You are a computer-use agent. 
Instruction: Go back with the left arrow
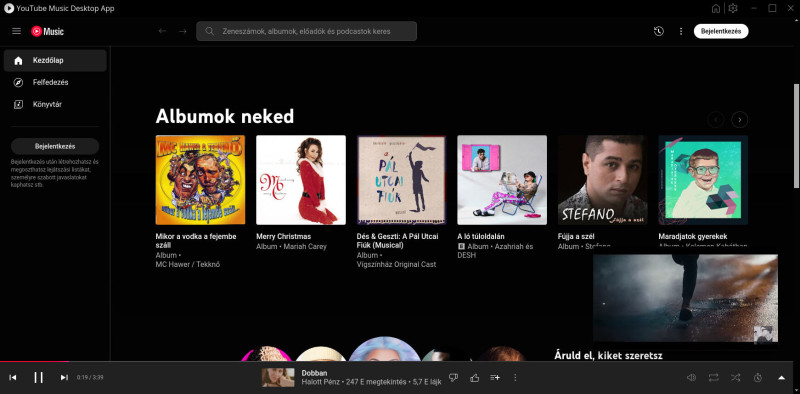(x=162, y=31)
